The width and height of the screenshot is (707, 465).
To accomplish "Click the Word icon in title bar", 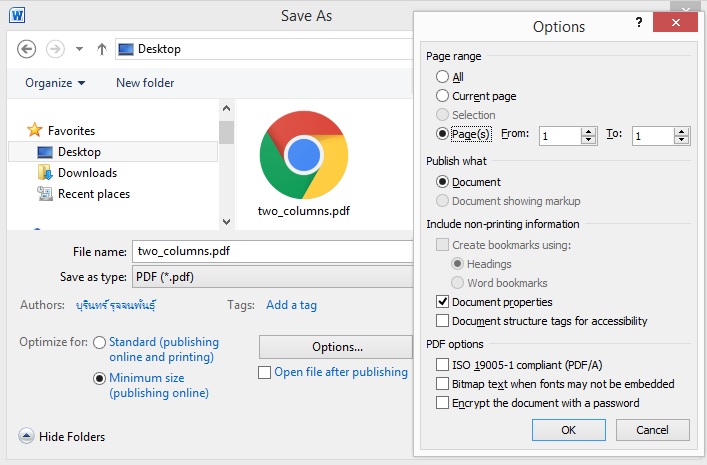I will pyautogui.click(x=19, y=15).
